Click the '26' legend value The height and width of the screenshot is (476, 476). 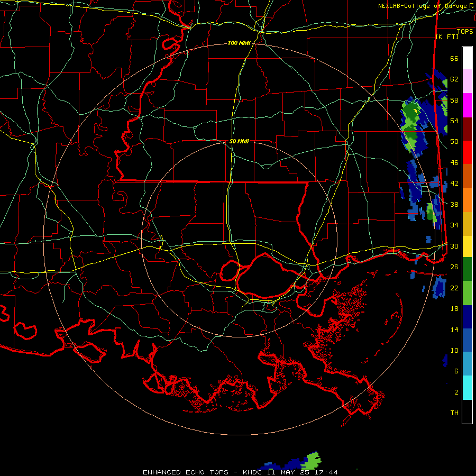pos(454,267)
